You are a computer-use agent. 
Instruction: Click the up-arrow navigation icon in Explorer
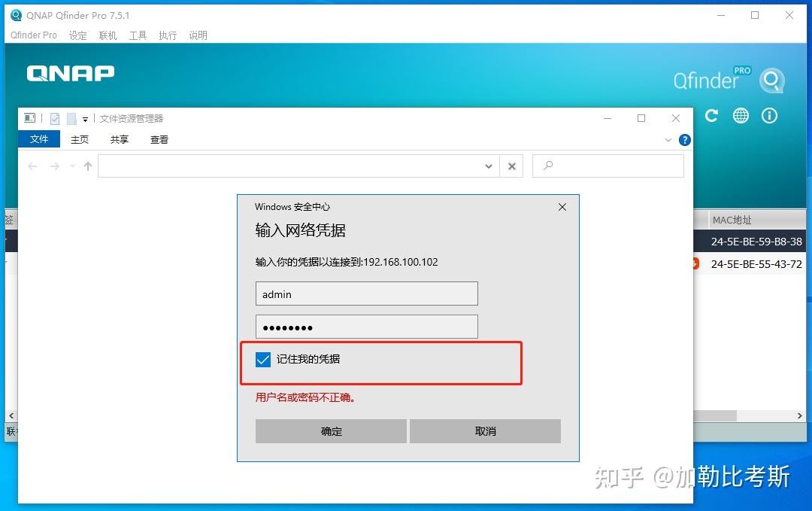click(x=88, y=166)
